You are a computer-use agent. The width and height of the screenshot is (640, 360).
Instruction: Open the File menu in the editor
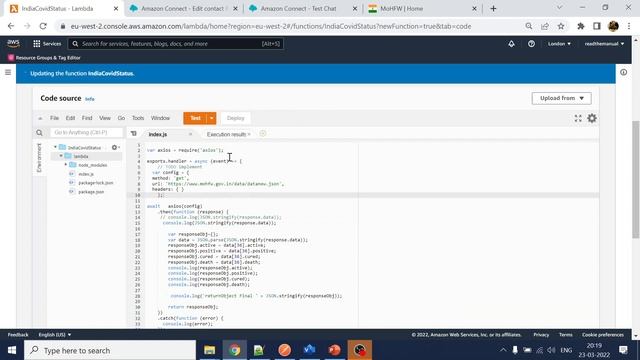click(54, 118)
